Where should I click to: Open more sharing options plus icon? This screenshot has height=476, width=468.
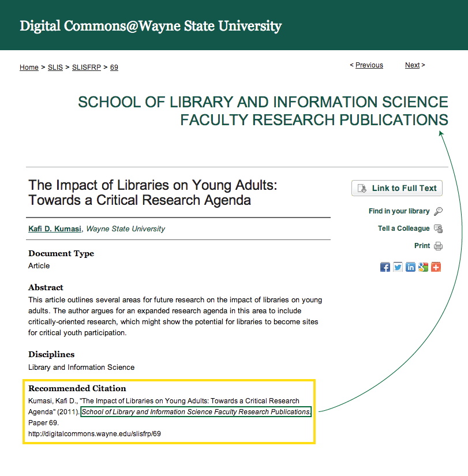436,267
